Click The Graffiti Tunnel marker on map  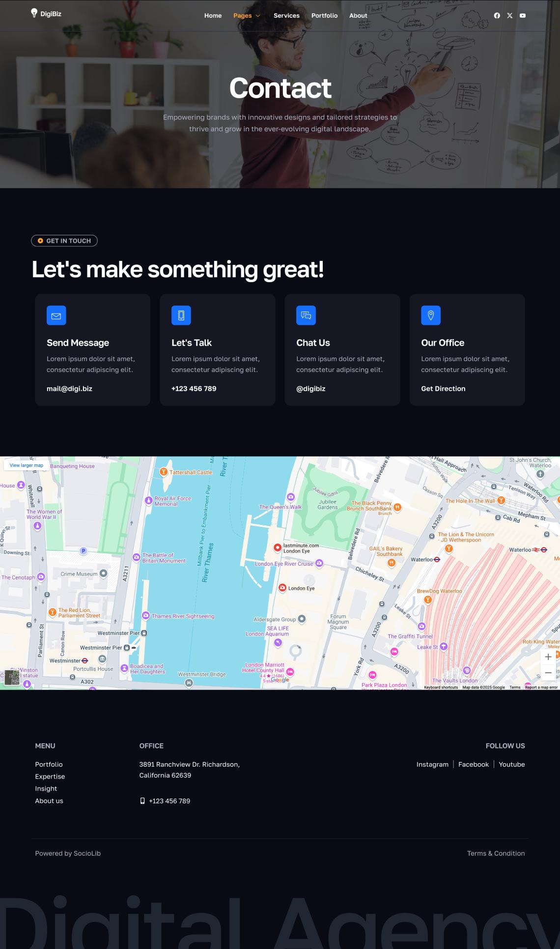click(421, 626)
